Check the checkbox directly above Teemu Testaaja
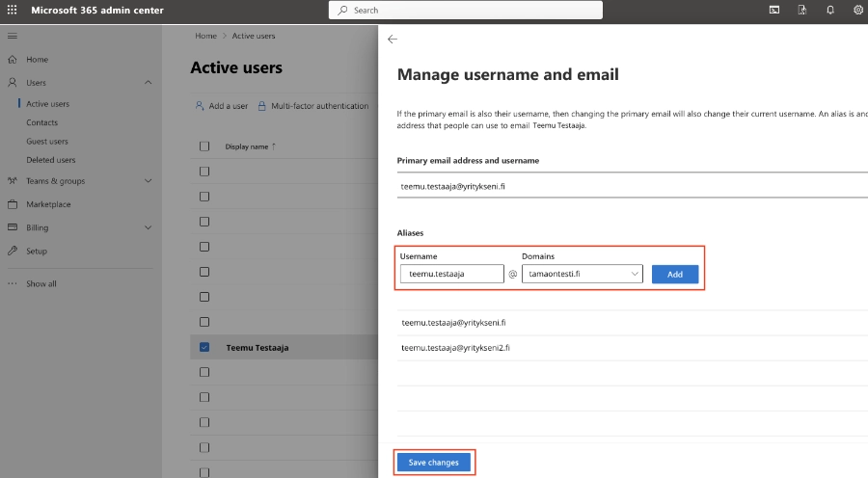This screenshot has width=868, height=478. click(x=204, y=322)
